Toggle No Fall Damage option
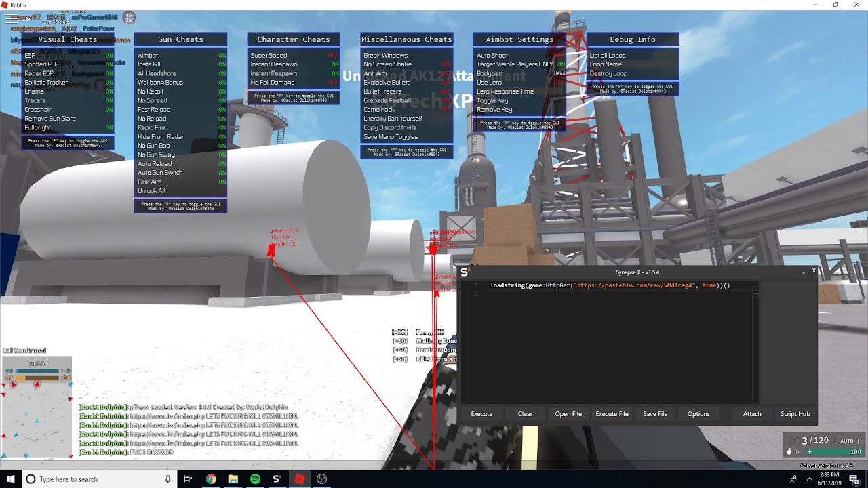The image size is (868, 488). 294,83
